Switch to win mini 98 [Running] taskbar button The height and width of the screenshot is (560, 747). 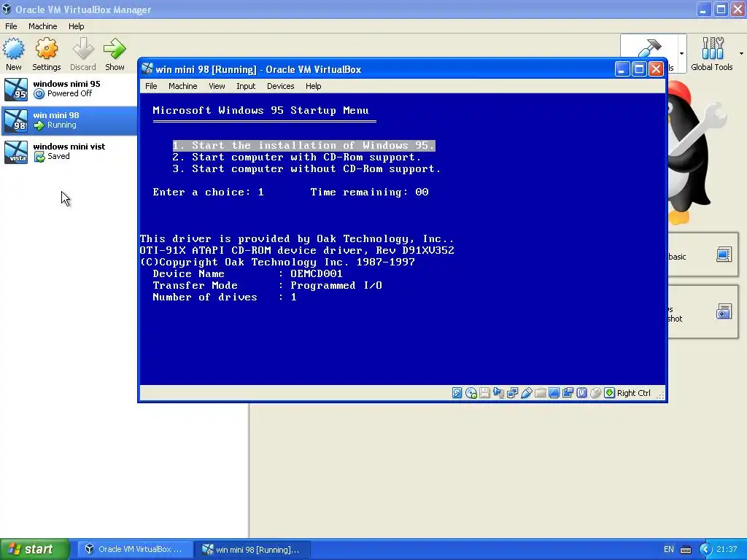click(x=252, y=550)
